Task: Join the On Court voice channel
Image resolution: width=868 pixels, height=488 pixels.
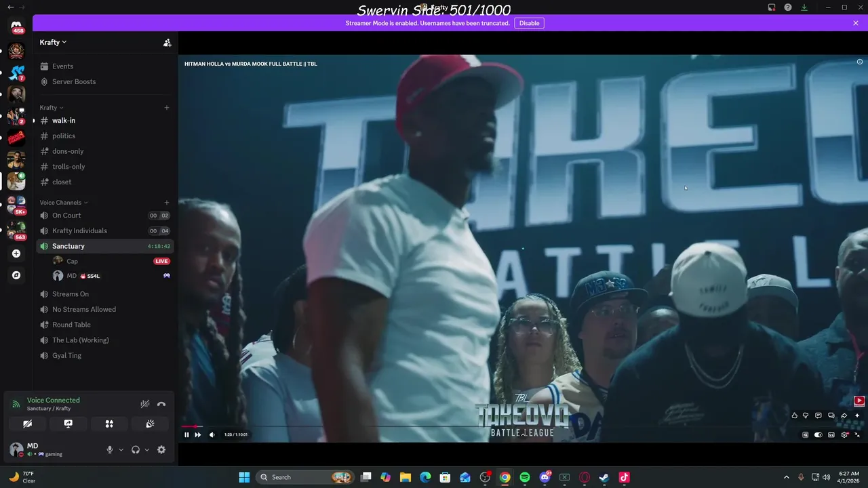Action: tap(105, 216)
